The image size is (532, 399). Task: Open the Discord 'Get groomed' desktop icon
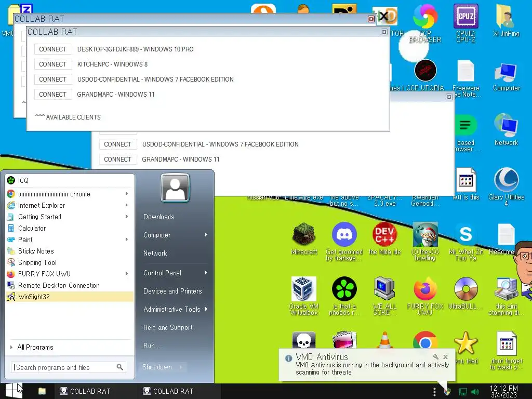344,241
